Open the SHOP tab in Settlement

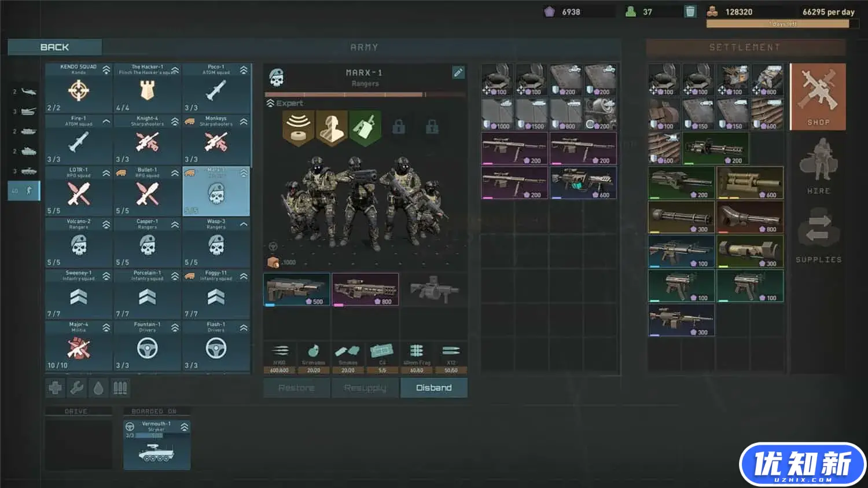(x=818, y=97)
